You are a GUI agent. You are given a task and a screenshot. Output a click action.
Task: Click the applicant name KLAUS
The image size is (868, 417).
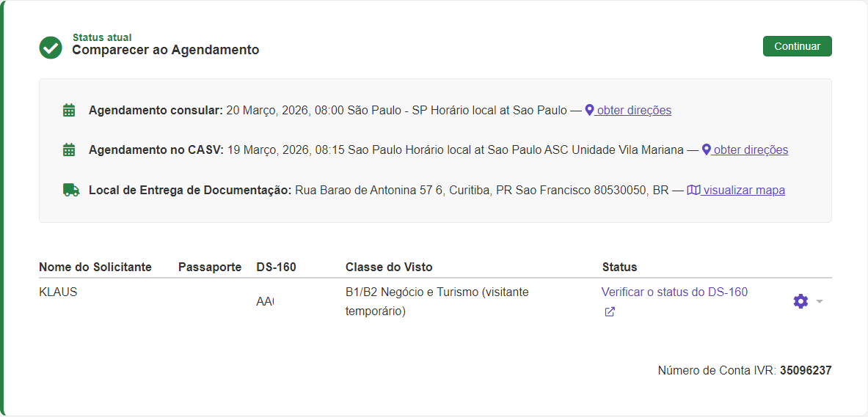58,292
